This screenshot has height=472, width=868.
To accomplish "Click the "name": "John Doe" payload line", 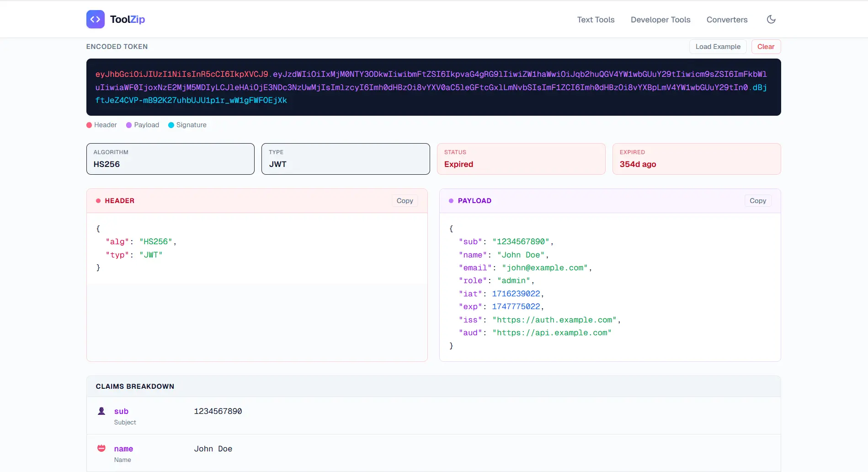I will tap(504, 255).
